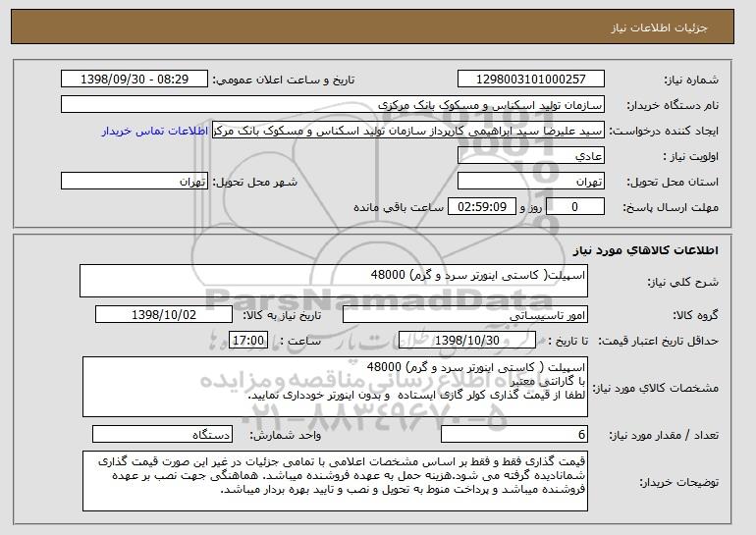The height and width of the screenshot is (535, 756).
Task: Click the label توضیحات خریدار
Action: [x=679, y=482]
